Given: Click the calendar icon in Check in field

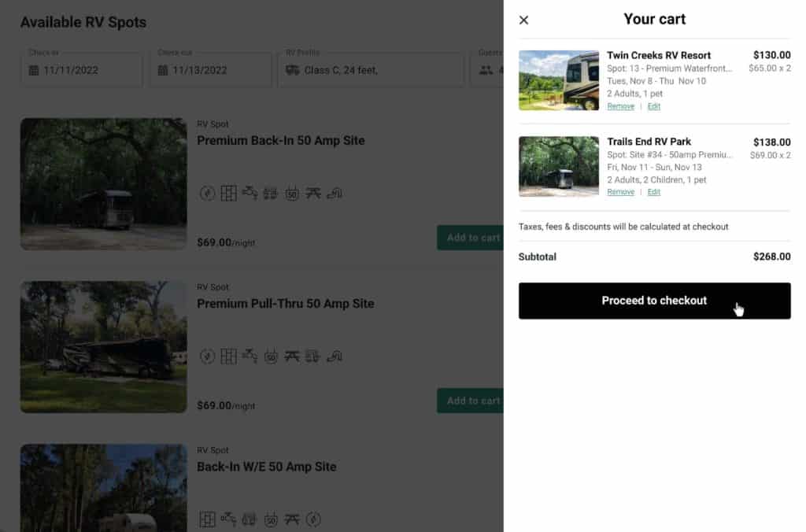Looking at the screenshot, I should click(x=34, y=70).
